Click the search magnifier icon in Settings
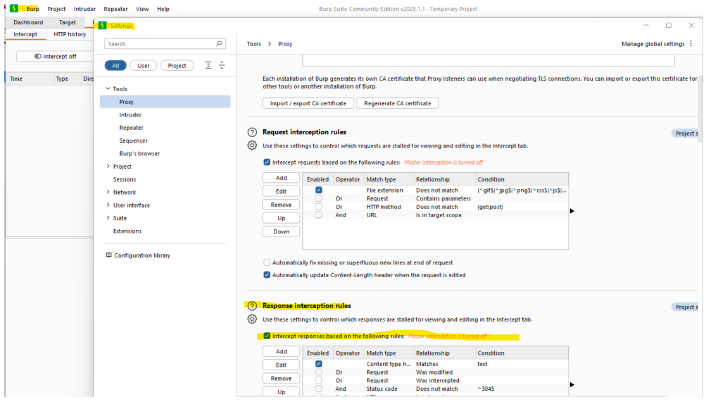Screen dimensions: 707x401 [219, 44]
